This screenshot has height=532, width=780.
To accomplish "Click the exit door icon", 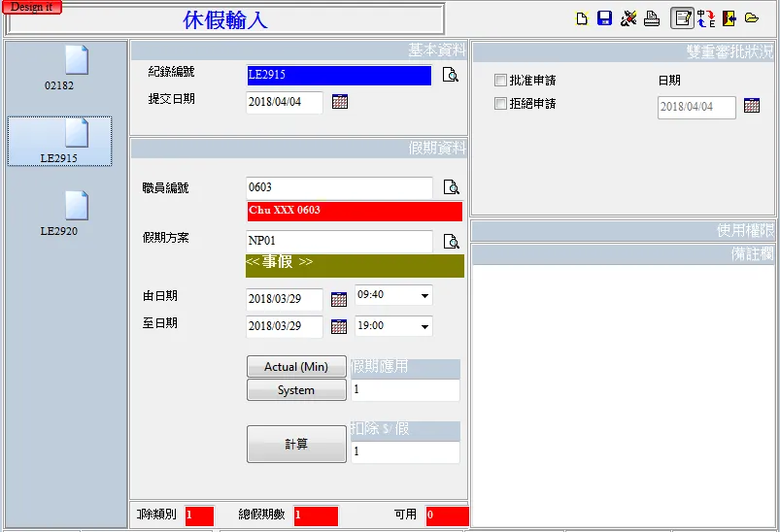I will (x=729, y=18).
